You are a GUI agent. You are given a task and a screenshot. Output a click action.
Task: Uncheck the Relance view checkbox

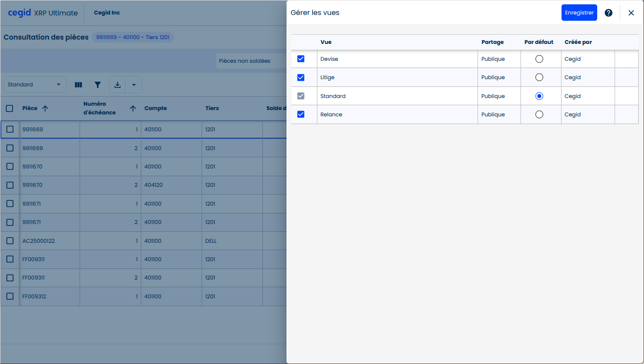(x=301, y=114)
